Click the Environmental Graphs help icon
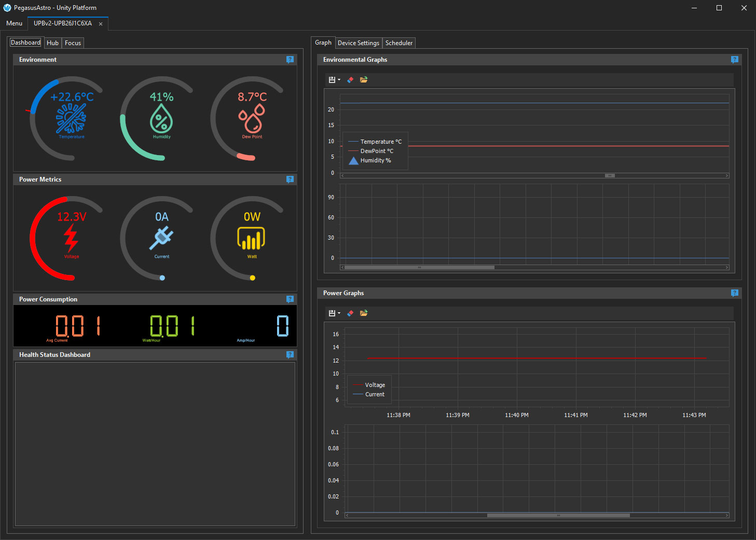The width and height of the screenshot is (756, 540). (x=735, y=60)
